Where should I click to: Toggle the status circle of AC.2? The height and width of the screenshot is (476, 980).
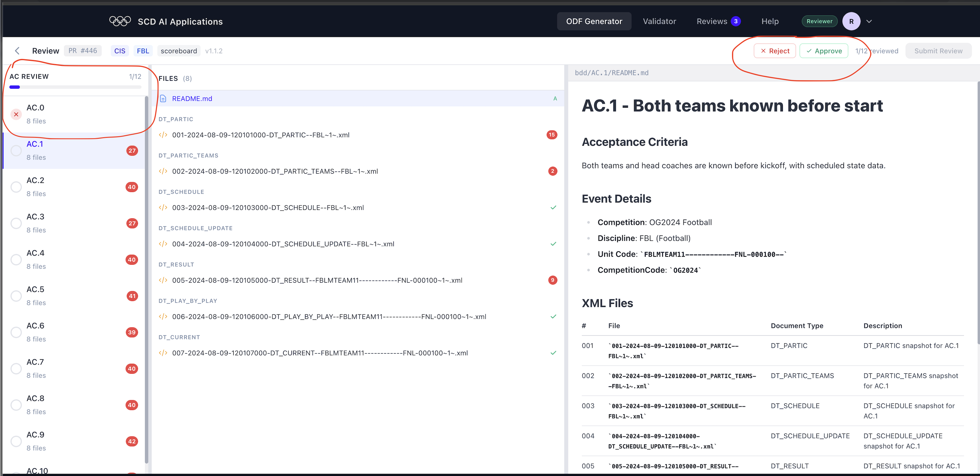click(16, 187)
